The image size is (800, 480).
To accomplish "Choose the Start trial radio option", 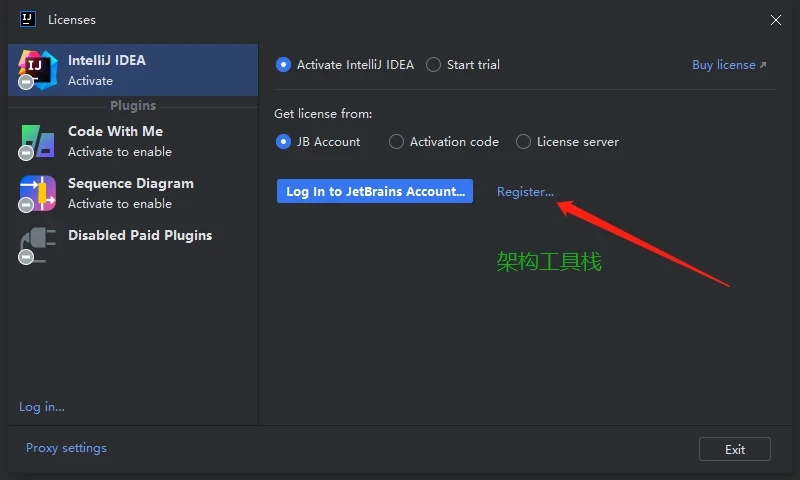I will (433, 65).
